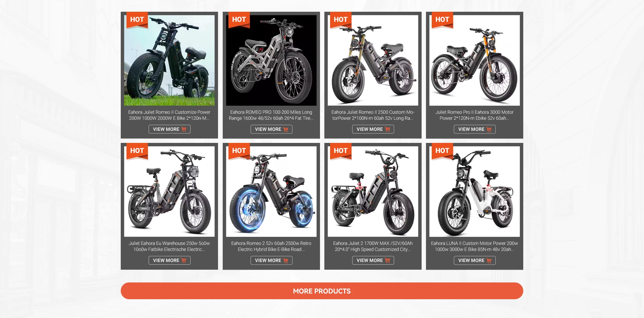Click cart icon under Eahora Romeo 2 52v 60ah
644x318 pixels.
coord(286,260)
